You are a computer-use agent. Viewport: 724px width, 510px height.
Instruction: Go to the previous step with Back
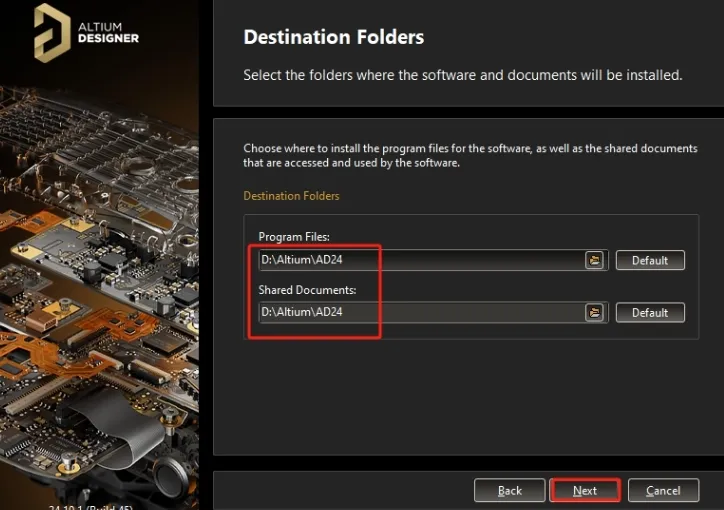pyautogui.click(x=510, y=490)
